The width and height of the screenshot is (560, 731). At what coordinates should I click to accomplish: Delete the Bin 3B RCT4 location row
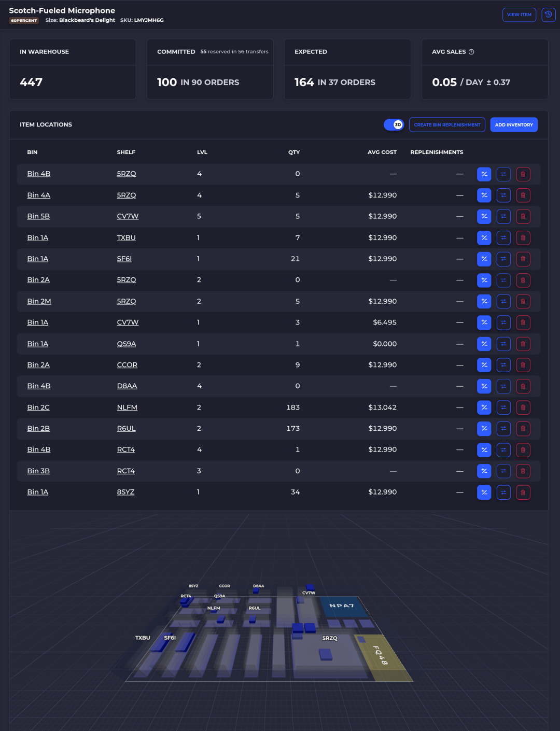click(x=523, y=471)
